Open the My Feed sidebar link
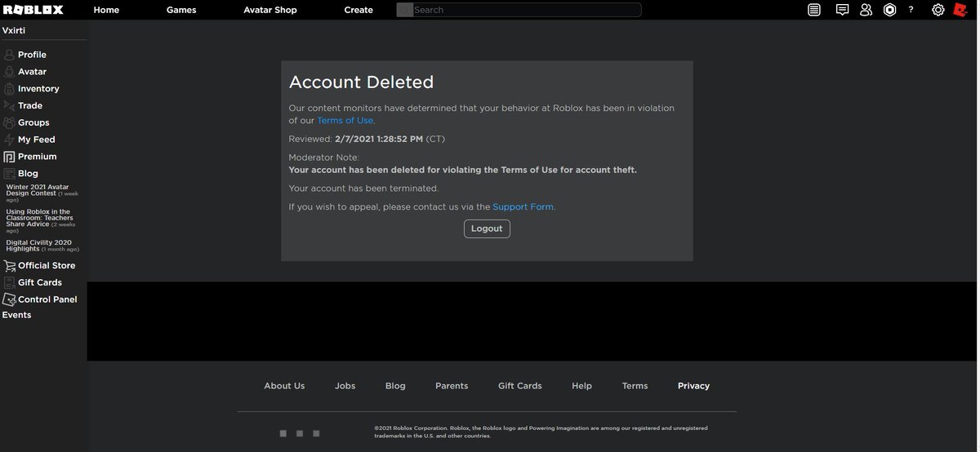 (36, 140)
